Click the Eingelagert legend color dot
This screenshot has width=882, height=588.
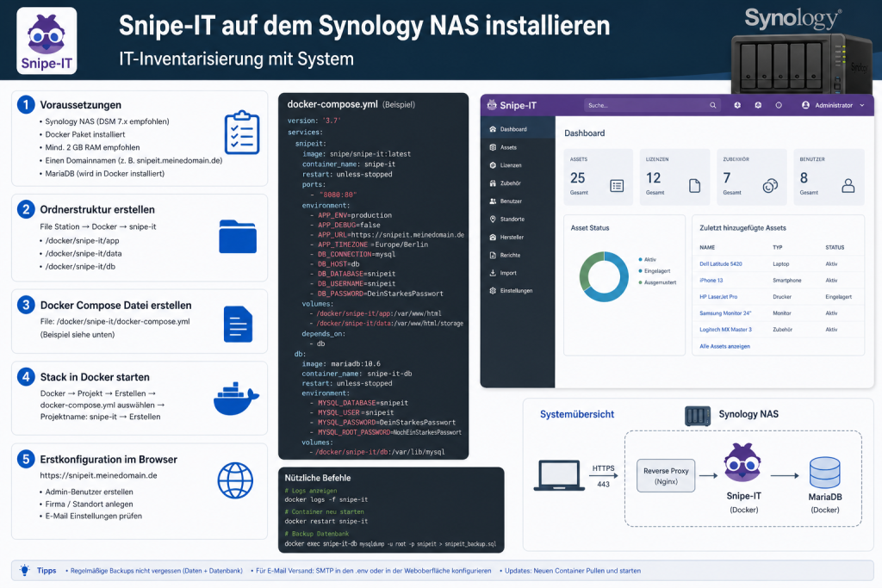pos(641,271)
